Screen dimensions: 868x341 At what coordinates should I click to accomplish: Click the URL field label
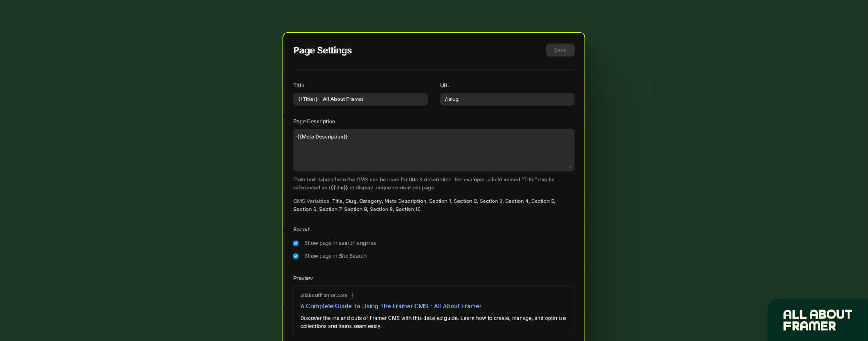pyautogui.click(x=445, y=85)
